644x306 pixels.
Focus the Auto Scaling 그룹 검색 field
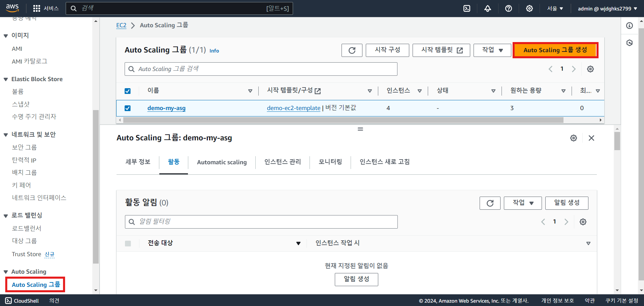(x=261, y=69)
